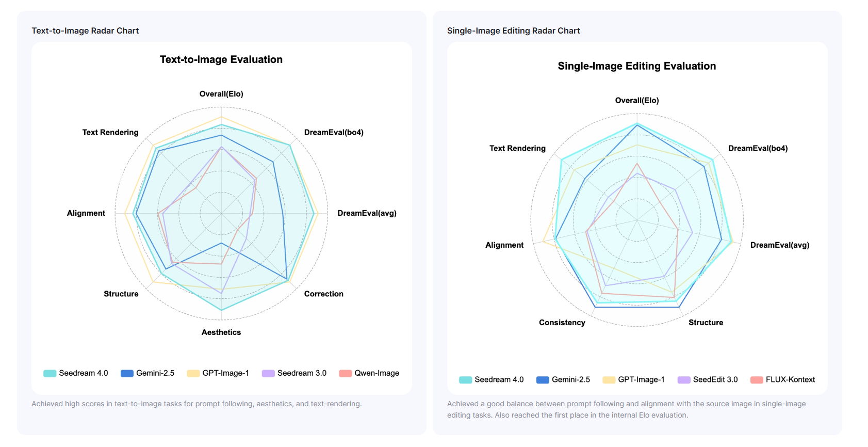Screen dimensions: 868x447
Task: Click Structure axis label in Text-to-Image chart
Action: (121, 294)
